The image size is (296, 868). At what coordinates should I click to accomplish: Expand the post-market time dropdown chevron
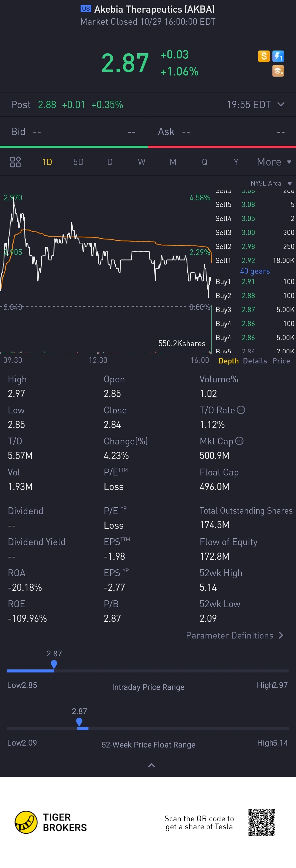tap(281, 105)
